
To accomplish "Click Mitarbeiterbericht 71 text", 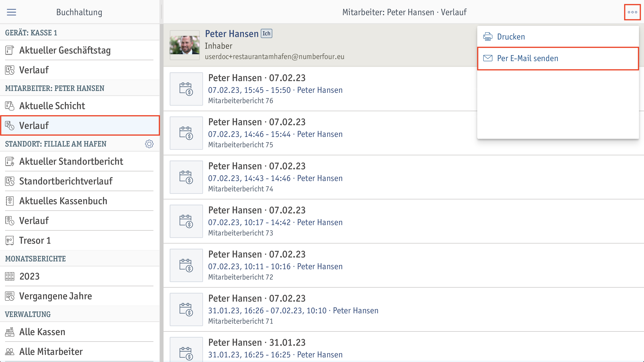I will coord(240,321).
